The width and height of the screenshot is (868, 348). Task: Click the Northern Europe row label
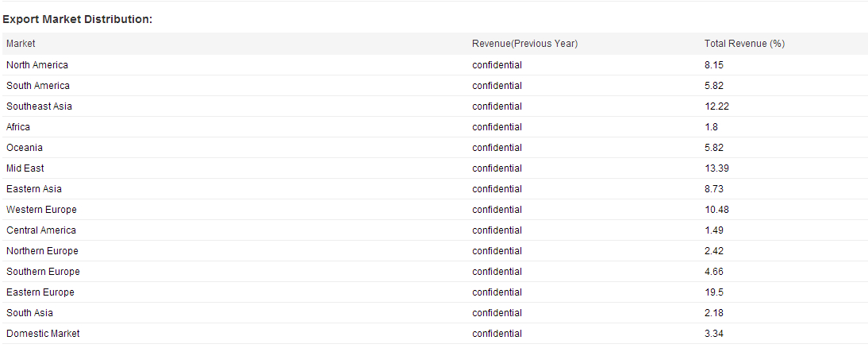(x=43, y=251)
